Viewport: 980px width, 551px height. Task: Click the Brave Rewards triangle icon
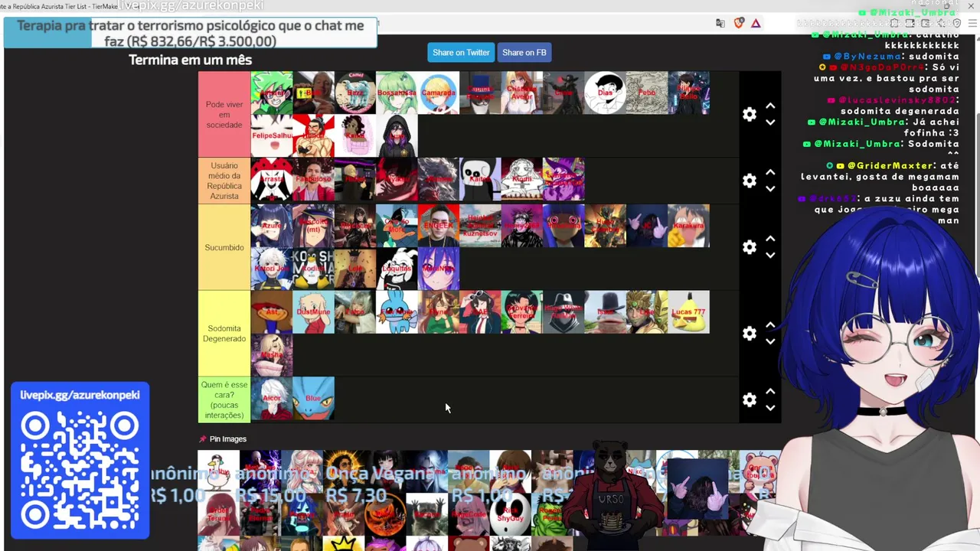tap(756, 24)
